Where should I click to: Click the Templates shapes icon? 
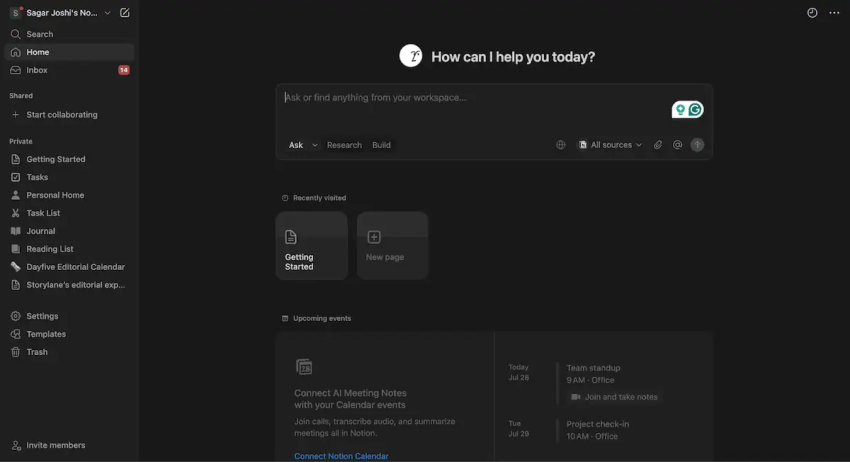pyautogui.click(x=16, y=333)
